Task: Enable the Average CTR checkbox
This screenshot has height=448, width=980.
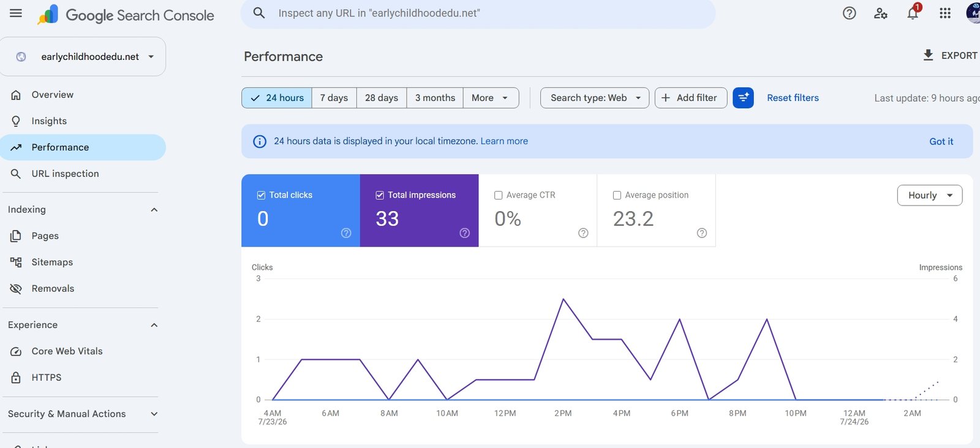Action: tap(499, 195)
